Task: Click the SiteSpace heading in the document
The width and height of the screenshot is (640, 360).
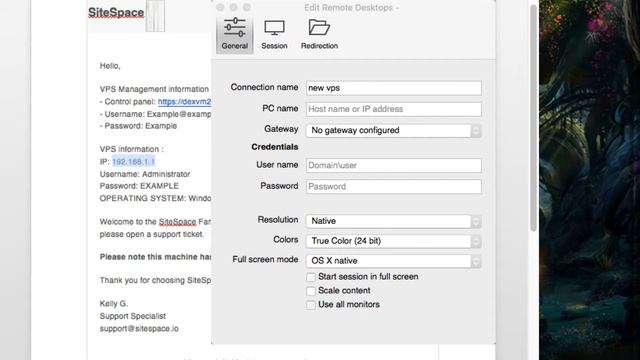Action: pos(116,12)
